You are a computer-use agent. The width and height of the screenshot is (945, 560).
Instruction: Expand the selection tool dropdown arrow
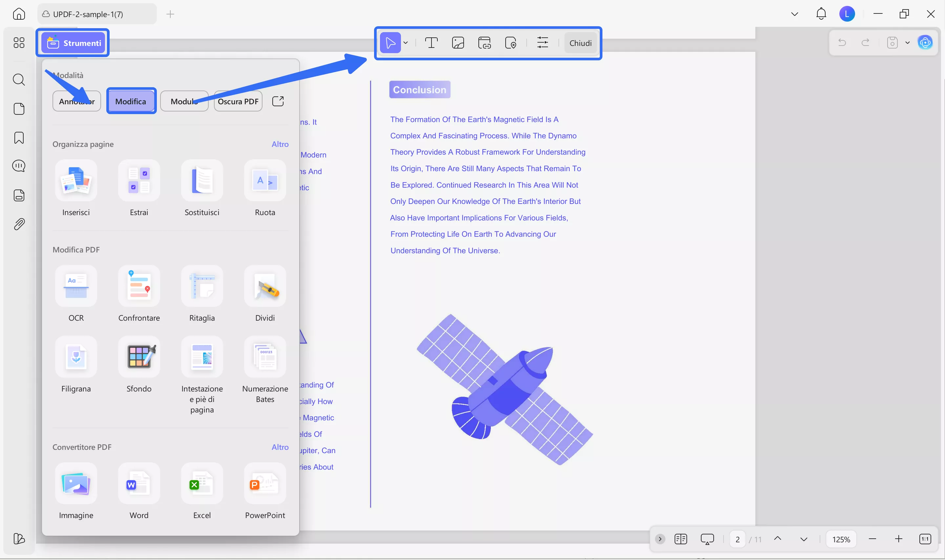click(406, 43)
